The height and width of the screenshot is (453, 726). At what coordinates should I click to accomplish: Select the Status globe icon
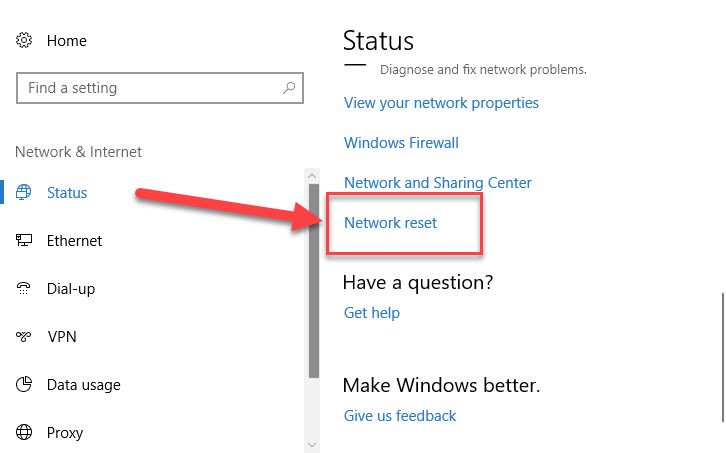(x=24, y=192)
